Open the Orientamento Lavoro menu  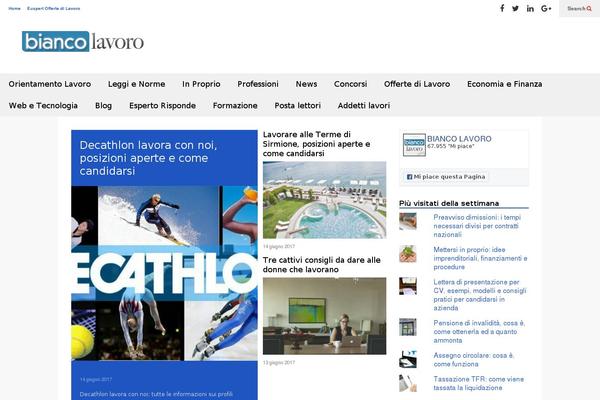coord(50,84)
